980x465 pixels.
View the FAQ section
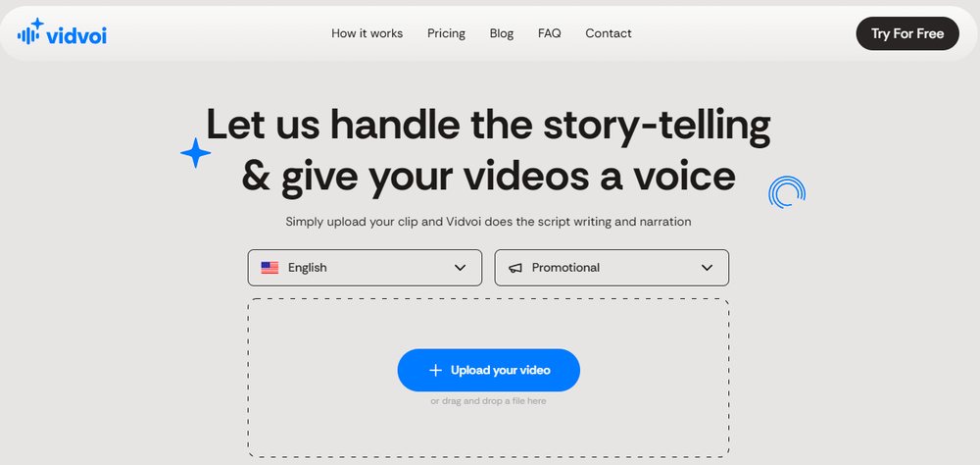click(550, 33)
